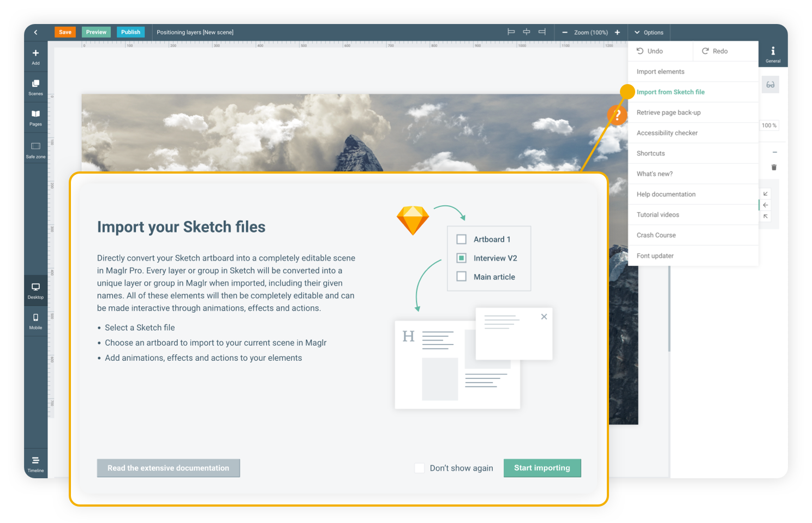The height and width of the screenshot is (523, 812).
Task: Enable the Don't show again checkbox
Action: 420,468
